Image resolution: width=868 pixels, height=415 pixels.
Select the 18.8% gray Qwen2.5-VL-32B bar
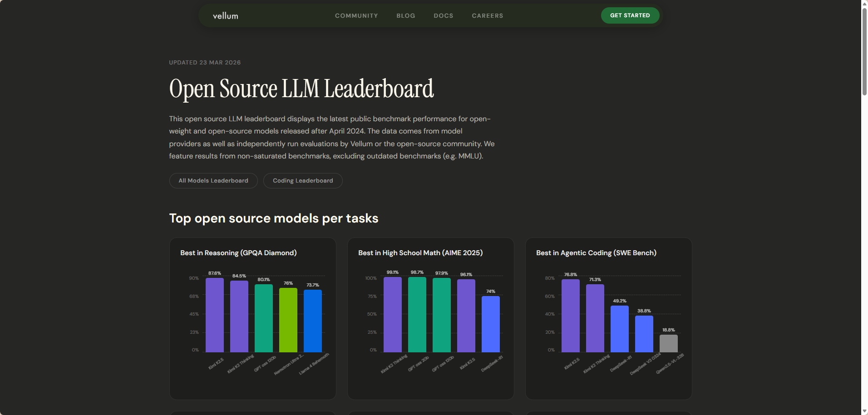[x=669, y=344]
